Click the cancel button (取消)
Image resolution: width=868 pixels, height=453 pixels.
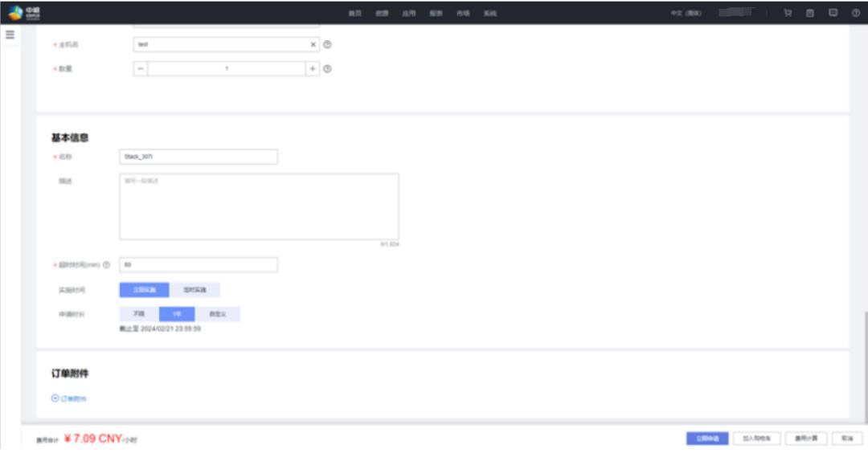(847, 439)
